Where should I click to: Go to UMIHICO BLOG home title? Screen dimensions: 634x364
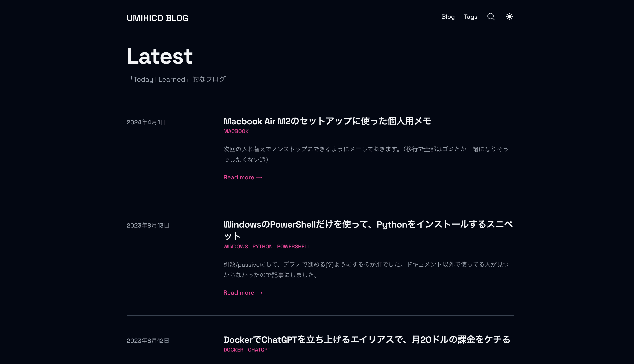[x=157, y=18]
